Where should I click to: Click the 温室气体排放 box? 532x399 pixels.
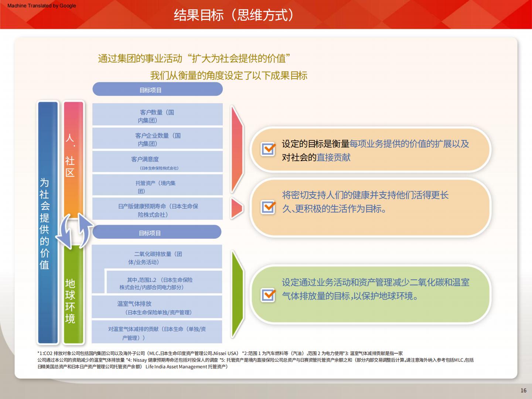click(157, 307)
